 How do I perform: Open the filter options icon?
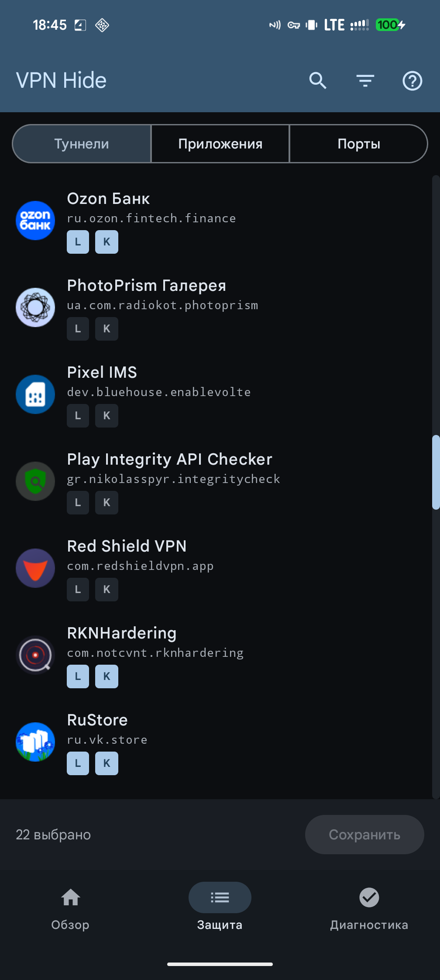(365, 81)
